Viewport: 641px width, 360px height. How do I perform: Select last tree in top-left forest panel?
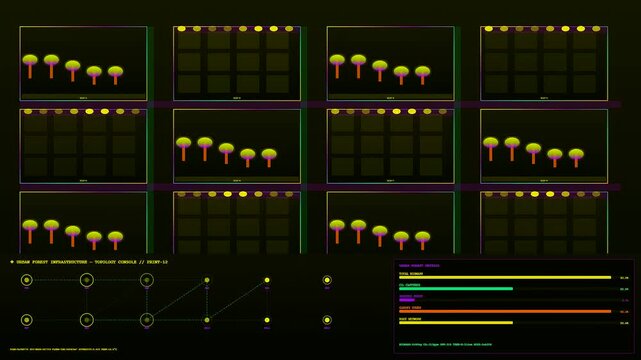click(115, 75)
